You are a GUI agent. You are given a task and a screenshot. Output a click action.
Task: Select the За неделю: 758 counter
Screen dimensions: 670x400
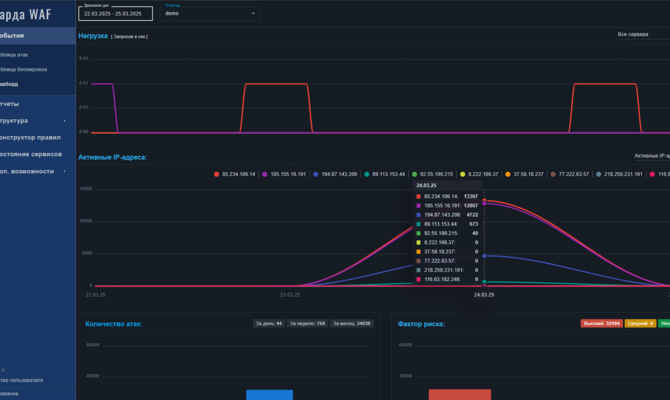pyautogui.click(x=307, y=324)
